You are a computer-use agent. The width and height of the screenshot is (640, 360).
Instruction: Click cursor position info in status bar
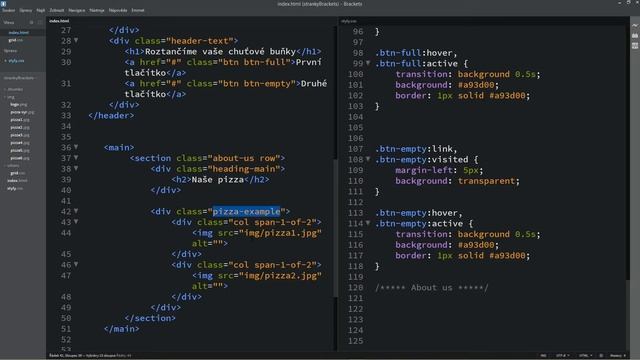pos(90,356)
